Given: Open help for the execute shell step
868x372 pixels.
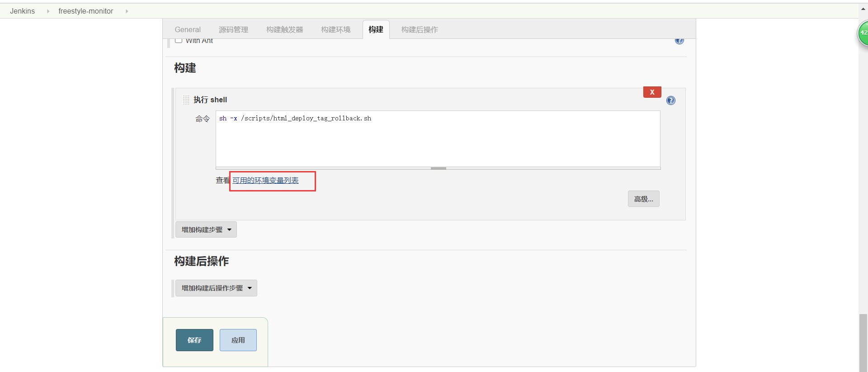Looking at the screenshot, I should tap(671, 100).
